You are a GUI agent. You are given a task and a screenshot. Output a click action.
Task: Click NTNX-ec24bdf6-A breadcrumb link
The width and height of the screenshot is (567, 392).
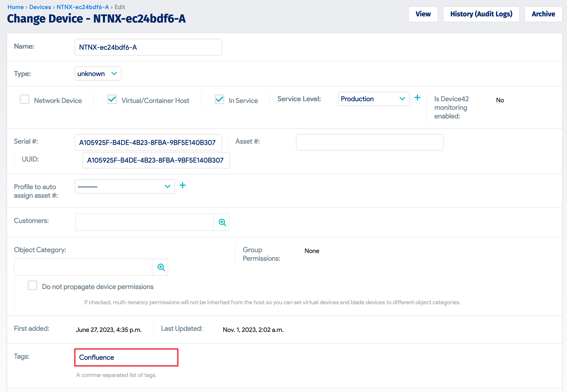[x=82, y=7]
